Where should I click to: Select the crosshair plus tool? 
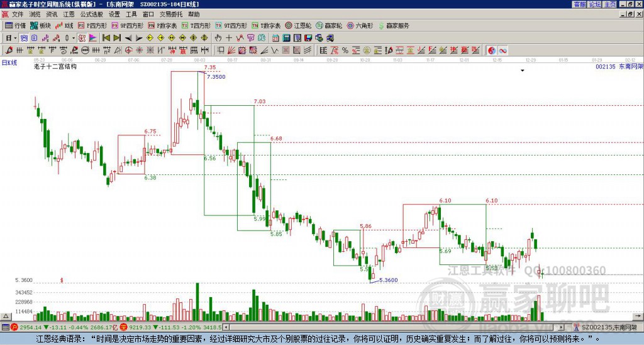click(229, 38)
